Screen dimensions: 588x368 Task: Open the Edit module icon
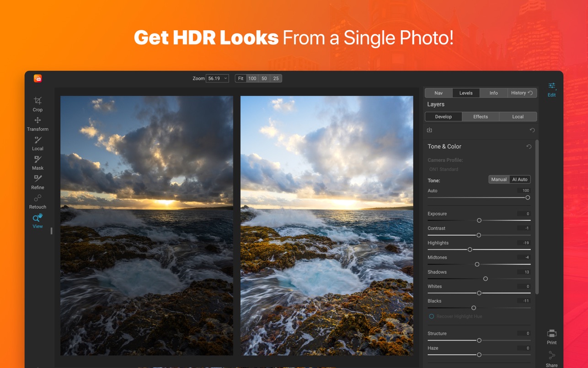[x=551, y=87]
